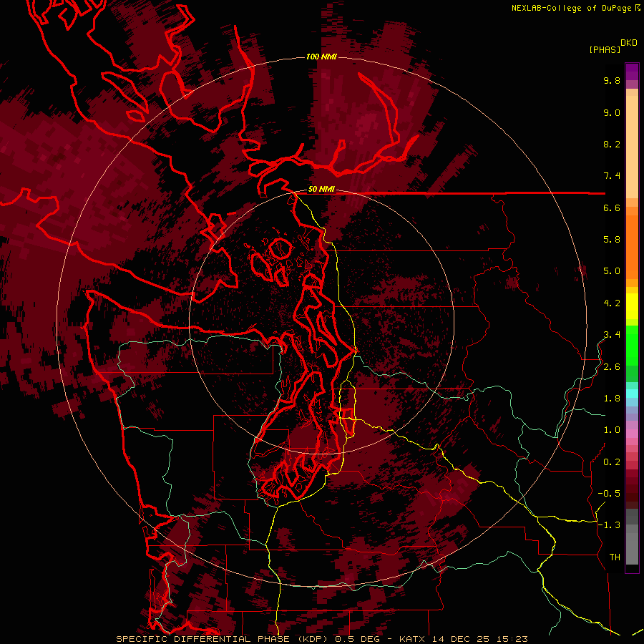Click the 8.2 value on the color scale

tap(612, 144)
